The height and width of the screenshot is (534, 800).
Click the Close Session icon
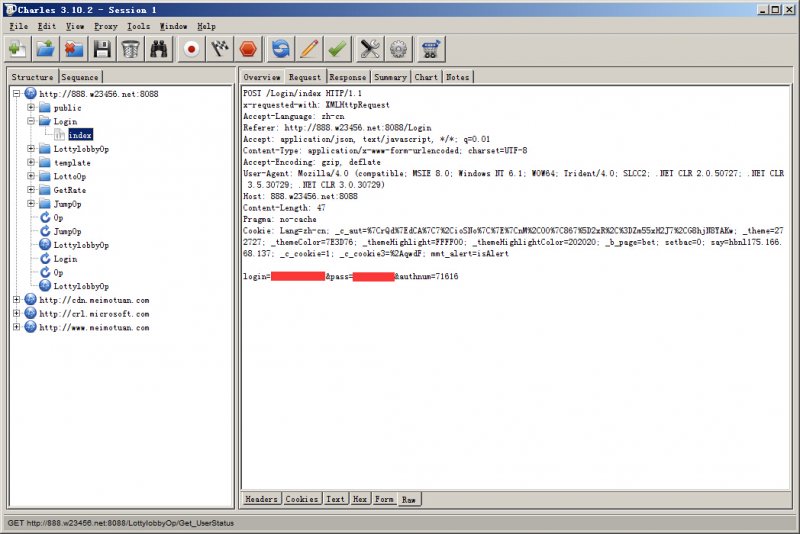click(74, 49)
